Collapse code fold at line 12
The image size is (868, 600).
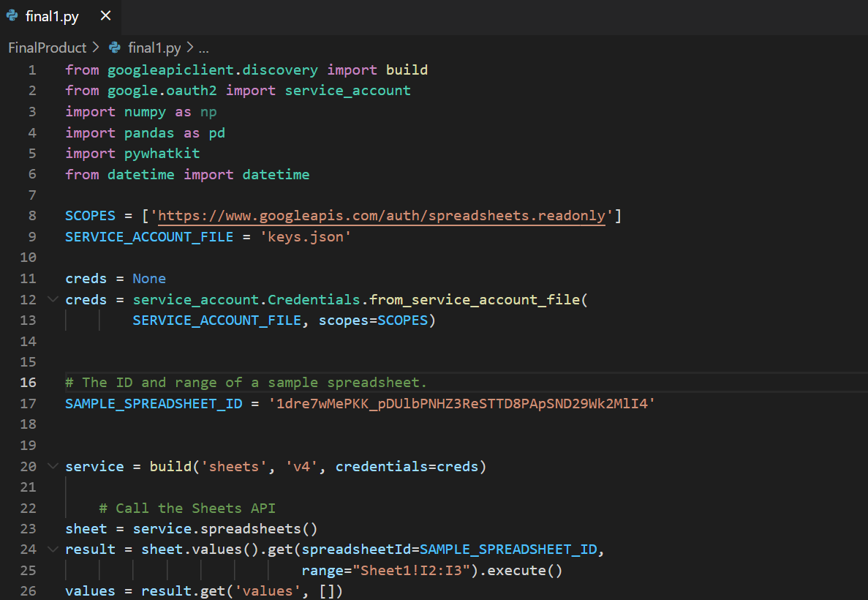click(x=53, y=300)
